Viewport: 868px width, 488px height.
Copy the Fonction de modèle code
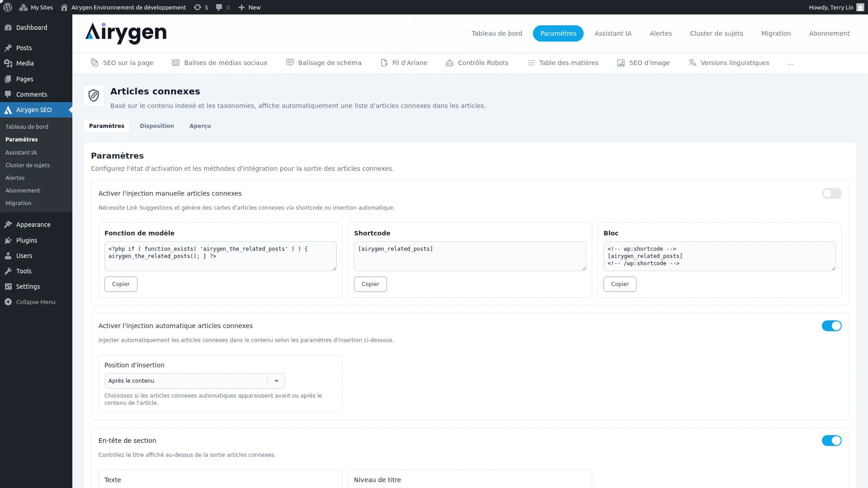[121, 284]
